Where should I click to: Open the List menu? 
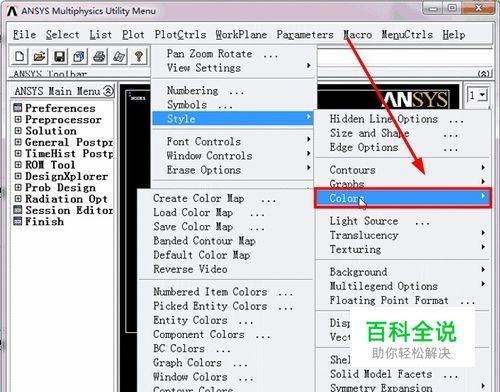pyautogui.click(x=100, y=35)
